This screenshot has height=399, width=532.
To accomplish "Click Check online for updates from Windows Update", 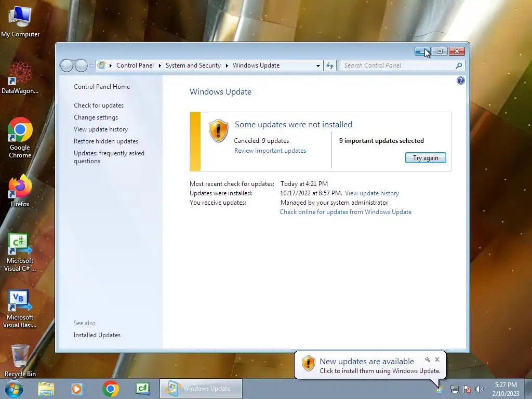I will pos(345,212).
